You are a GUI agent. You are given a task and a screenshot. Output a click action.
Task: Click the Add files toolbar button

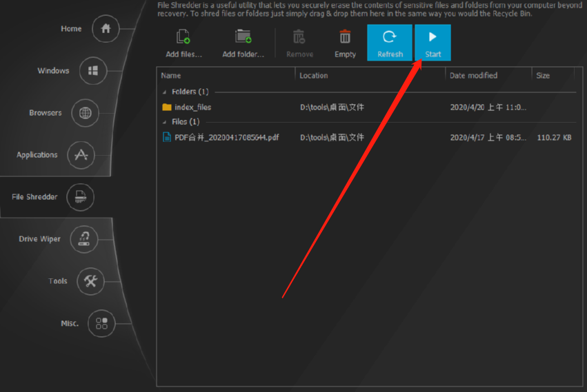tap(183, 43)
